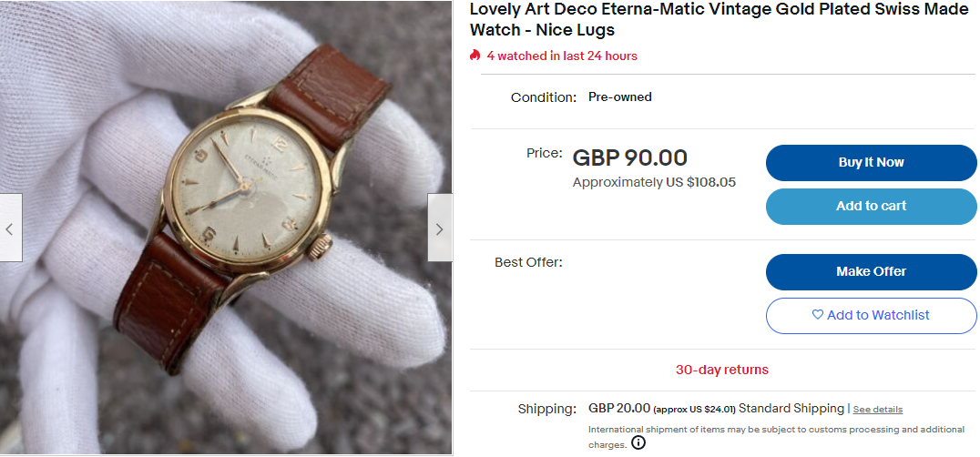Click the red flame icon
This screenshot has height=457, width=980.
[475, 56]
